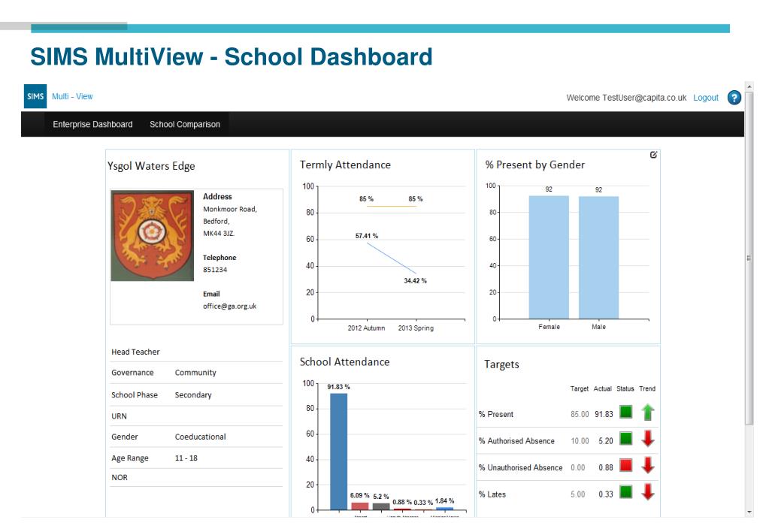Screen dimensions: 769x532
Task: Click the 2013 Spring axis label
Action: tap(416, 328)
